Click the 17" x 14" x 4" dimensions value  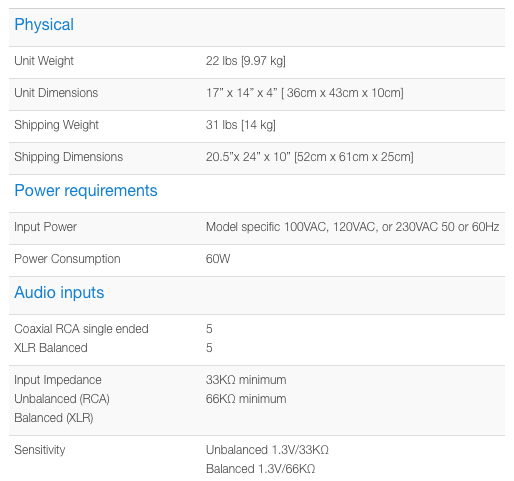[305, 93]
